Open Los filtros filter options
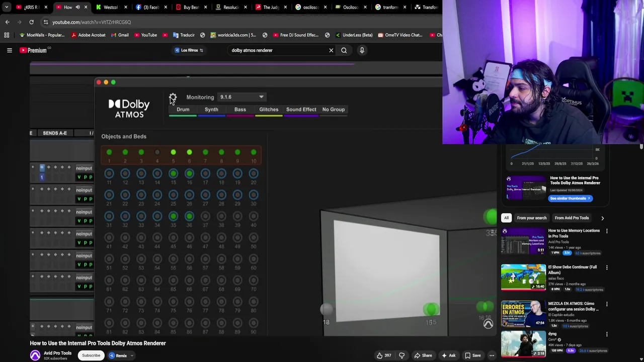This screenshot has width=644, height=362. pos(189,50)
